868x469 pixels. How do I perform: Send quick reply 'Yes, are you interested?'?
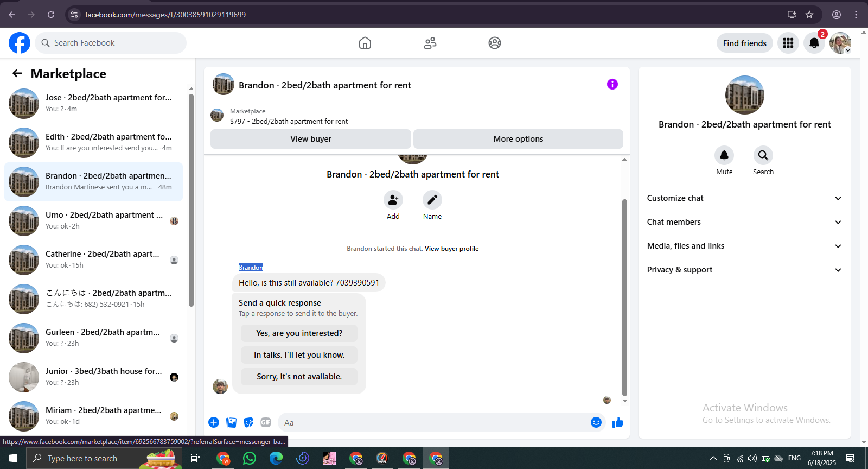coord(299,333)
